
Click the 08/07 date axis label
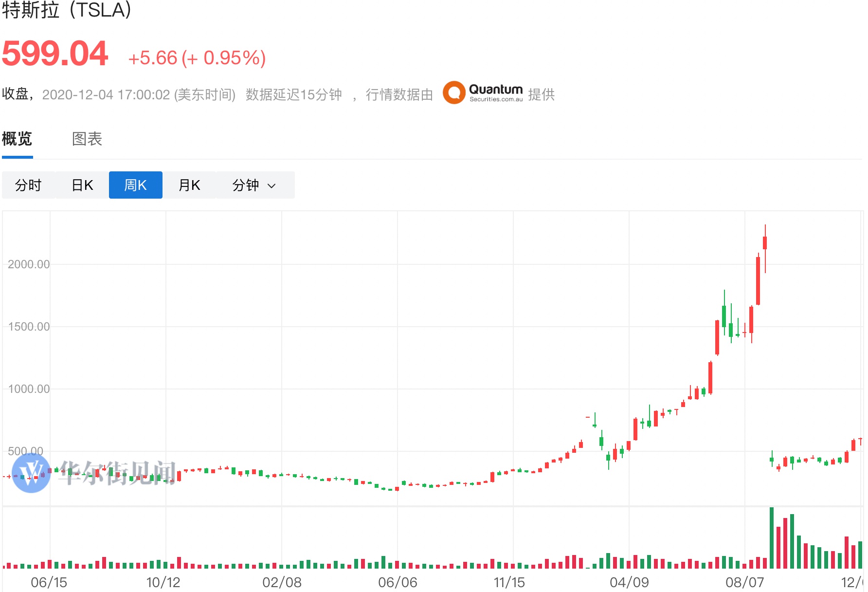point(745,582)
